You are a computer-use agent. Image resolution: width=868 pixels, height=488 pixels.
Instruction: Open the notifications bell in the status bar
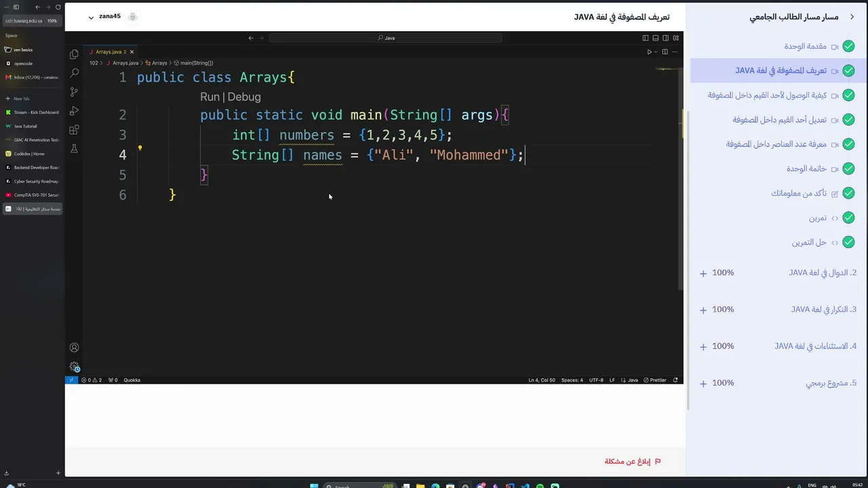point(675,380)
